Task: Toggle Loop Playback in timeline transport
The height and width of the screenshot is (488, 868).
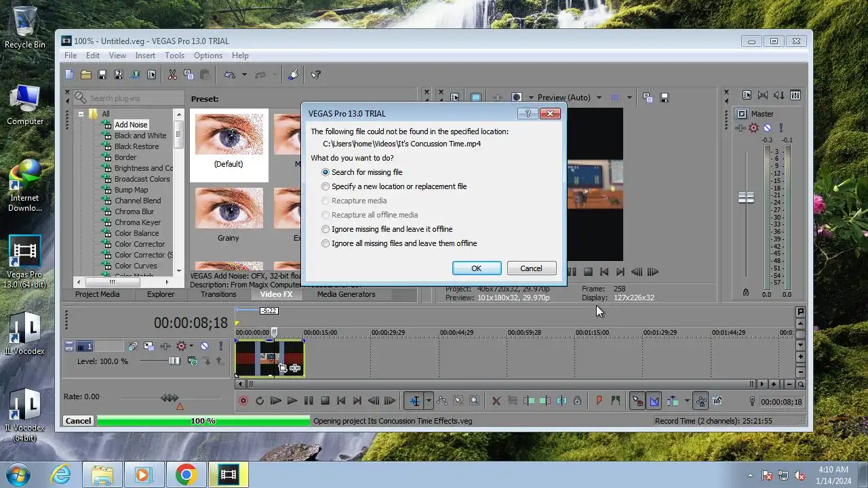Action: click(259, 401)
